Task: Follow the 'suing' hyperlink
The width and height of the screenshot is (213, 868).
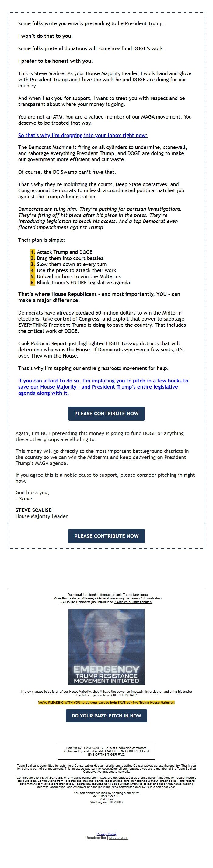Action: 120,599
